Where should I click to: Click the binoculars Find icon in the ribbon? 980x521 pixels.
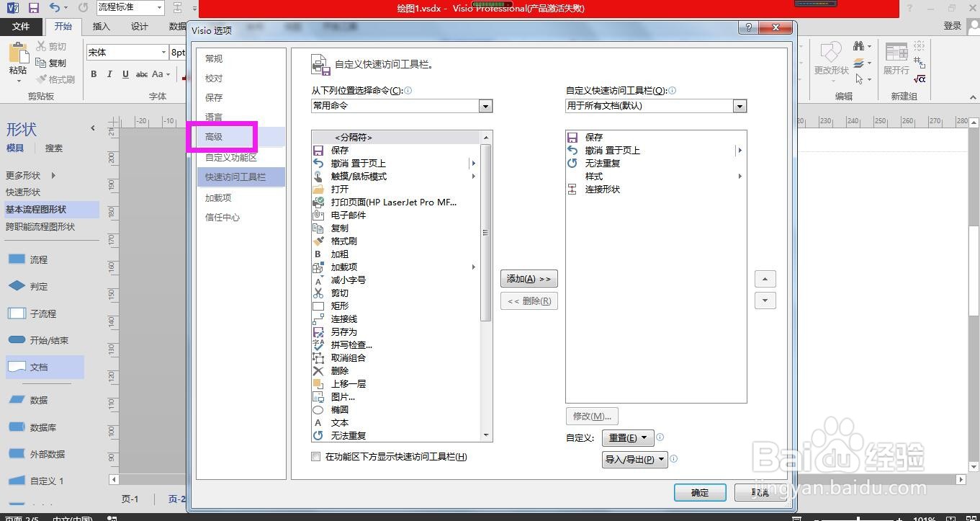pyautogui.click(x=858, y=46)
